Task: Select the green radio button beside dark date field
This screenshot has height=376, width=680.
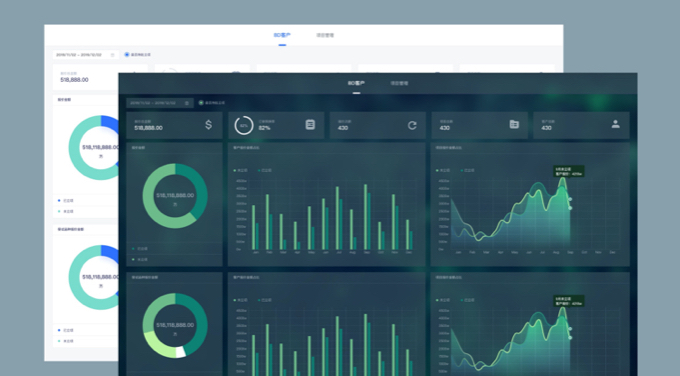Action: 201,103
